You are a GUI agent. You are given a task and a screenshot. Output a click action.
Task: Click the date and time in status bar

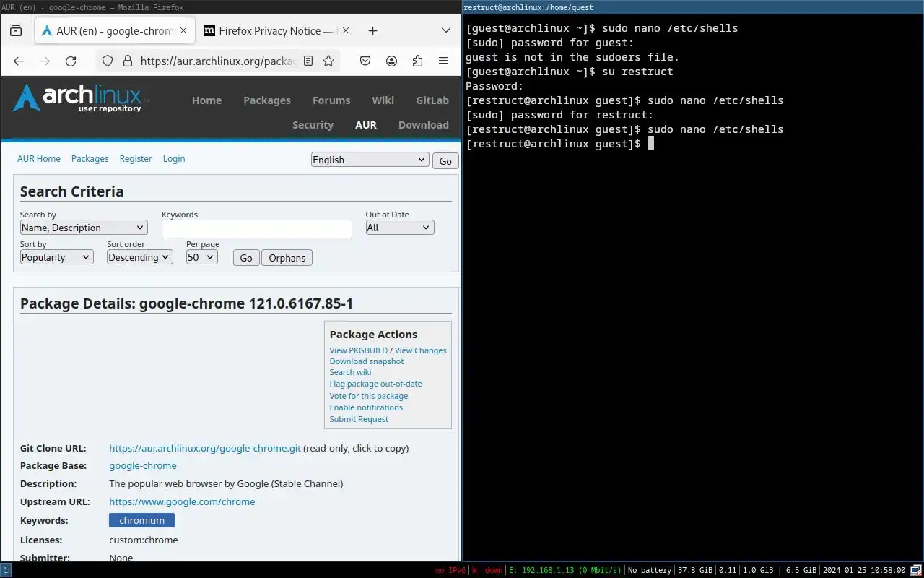(863, 570)
